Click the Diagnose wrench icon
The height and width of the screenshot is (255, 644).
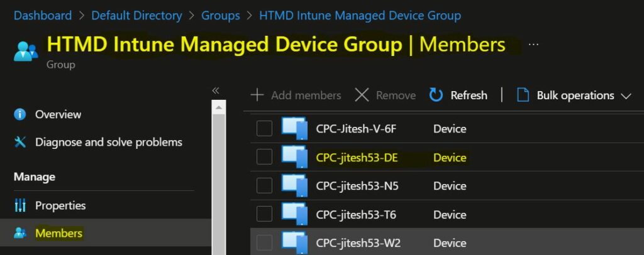(19, 142)
